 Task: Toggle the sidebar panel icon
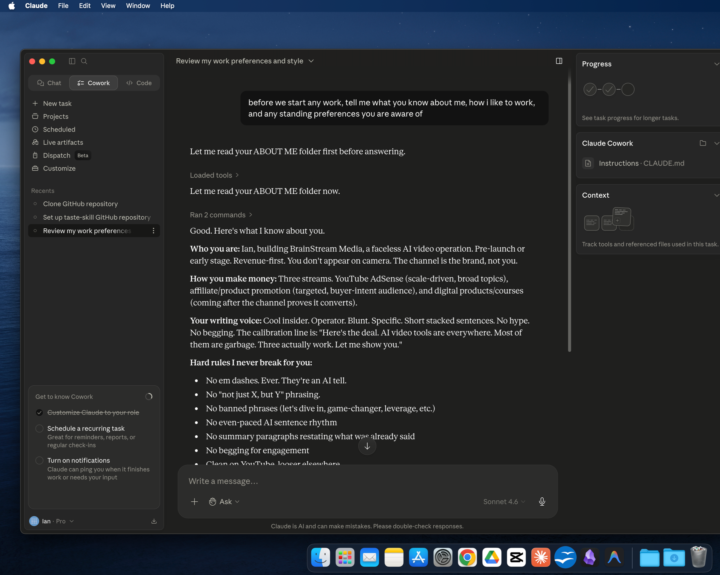click(x=72, y=61)
